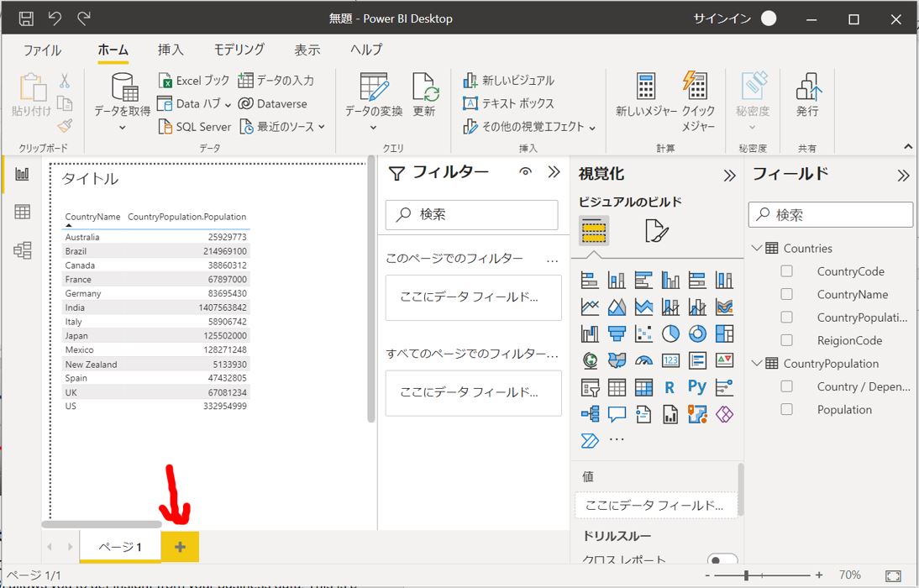Collapse the Countries table tree

click(x=757, y=248)
